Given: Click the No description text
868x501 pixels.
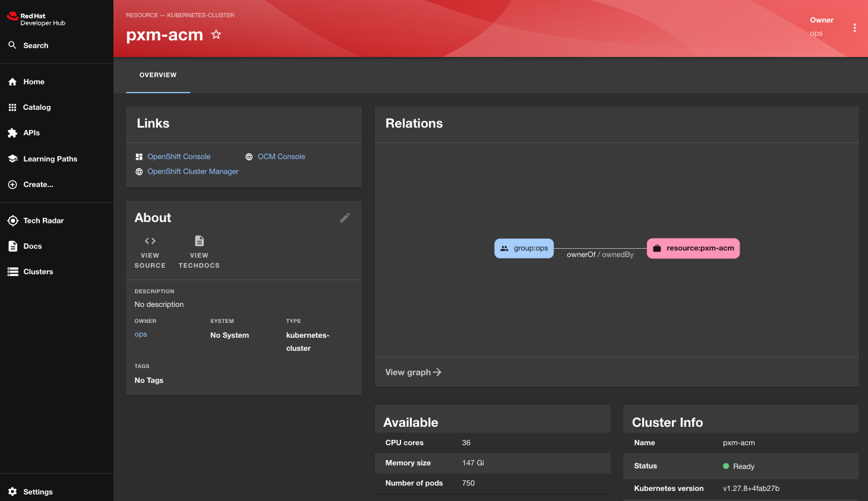Looking at the screenshot, I should 159,305.
